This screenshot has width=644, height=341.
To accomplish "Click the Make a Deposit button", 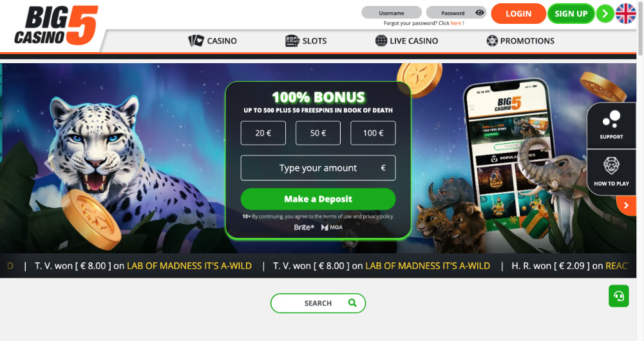I will (318, 199).
